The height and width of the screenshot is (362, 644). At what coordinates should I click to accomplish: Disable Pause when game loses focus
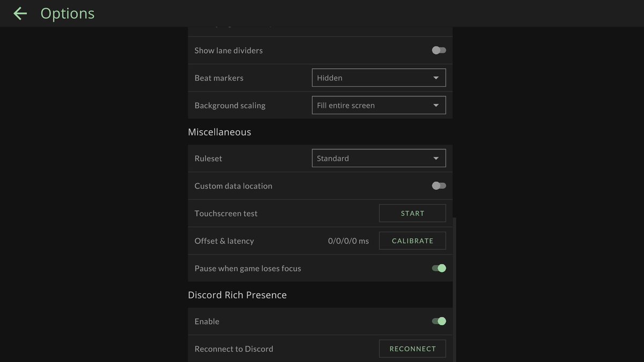coord(438,268)
